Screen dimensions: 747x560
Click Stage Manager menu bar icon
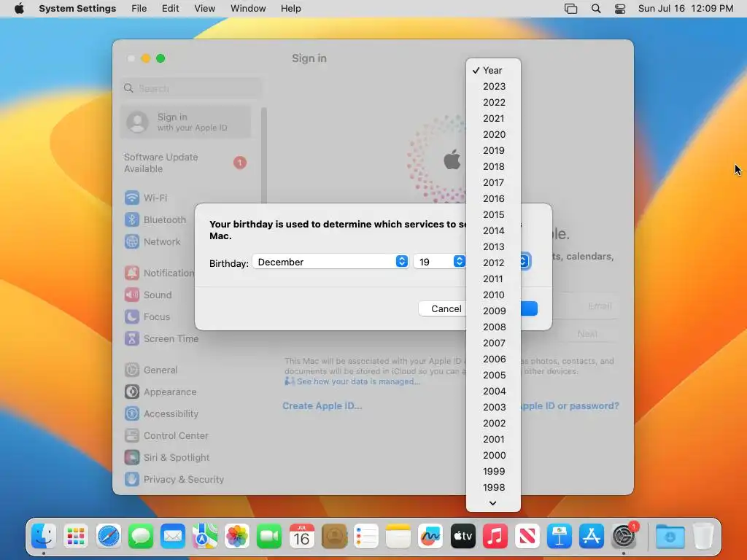570,9
